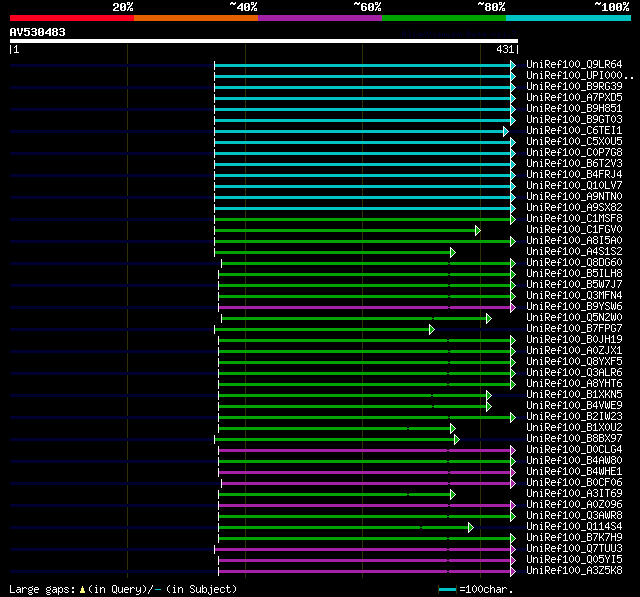The image size is (640, 597).
Task: Click the purple alignment bar for UniRef100_B9YSW6
Action: pyautogui.click(x=364, y=308)
